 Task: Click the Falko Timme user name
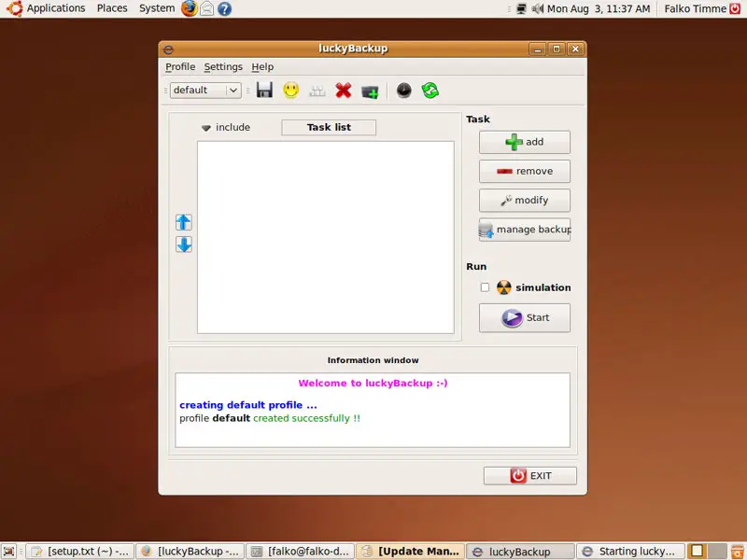click(695, 8)
